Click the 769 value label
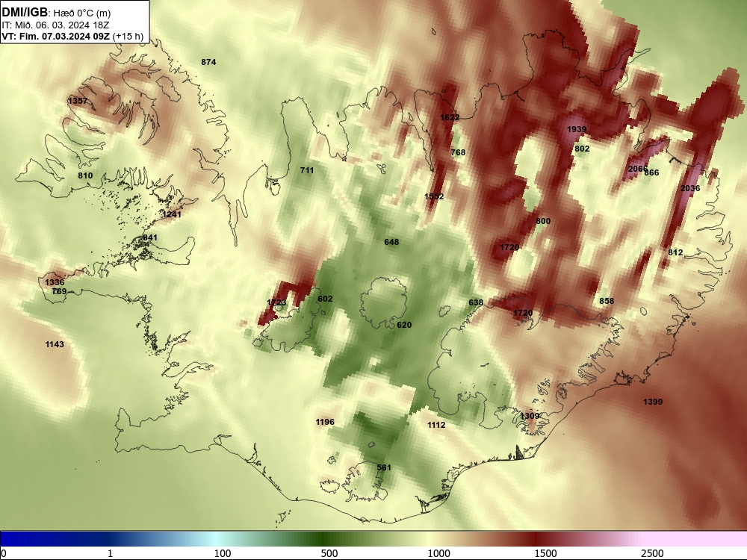Image resolution: width=747 pixels, height=560 pixels. click(x=59, y=291)
